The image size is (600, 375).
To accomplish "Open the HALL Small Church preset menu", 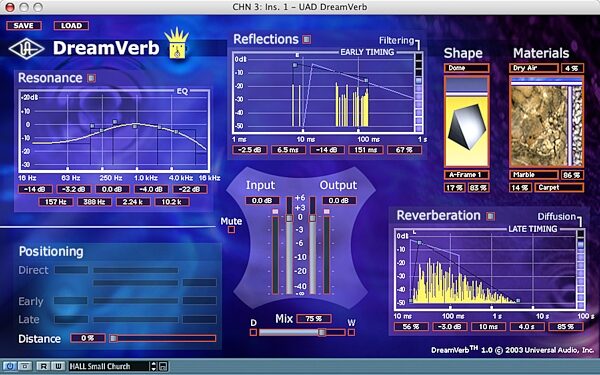I will tap(108, 366).
